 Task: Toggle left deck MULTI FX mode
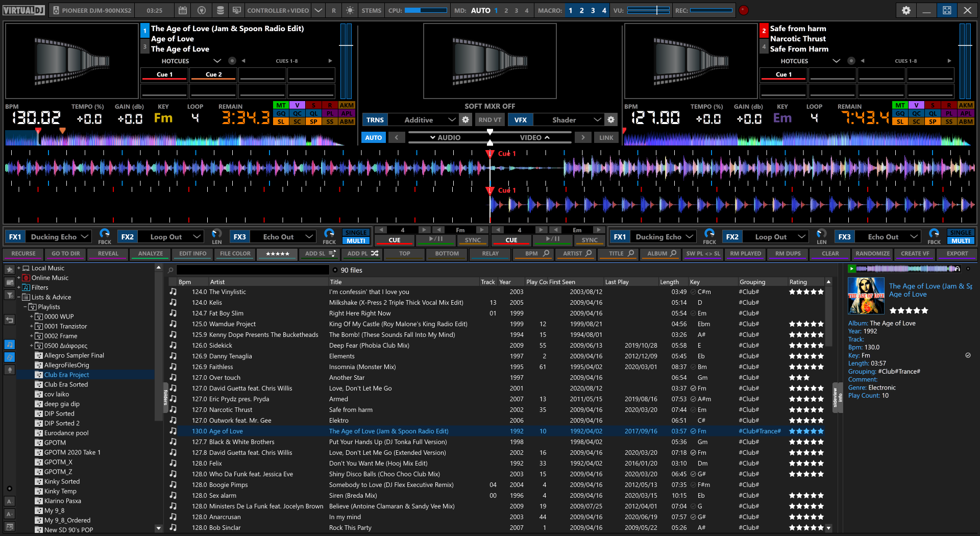(356, 241)
